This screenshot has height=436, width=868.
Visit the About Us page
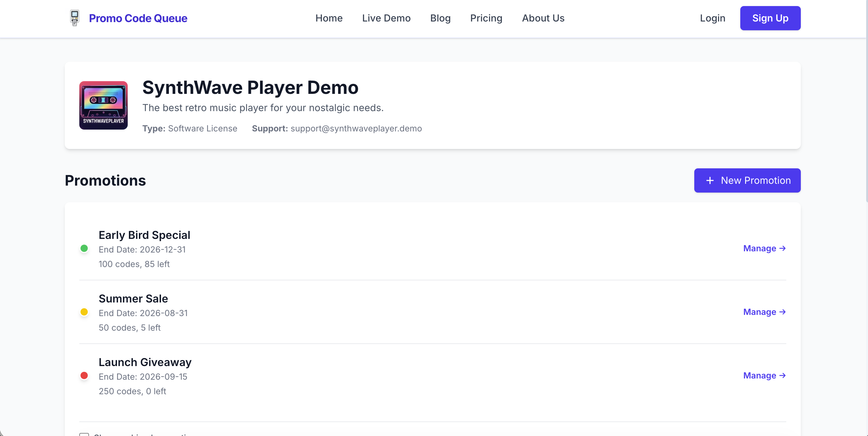coord(543,18)
